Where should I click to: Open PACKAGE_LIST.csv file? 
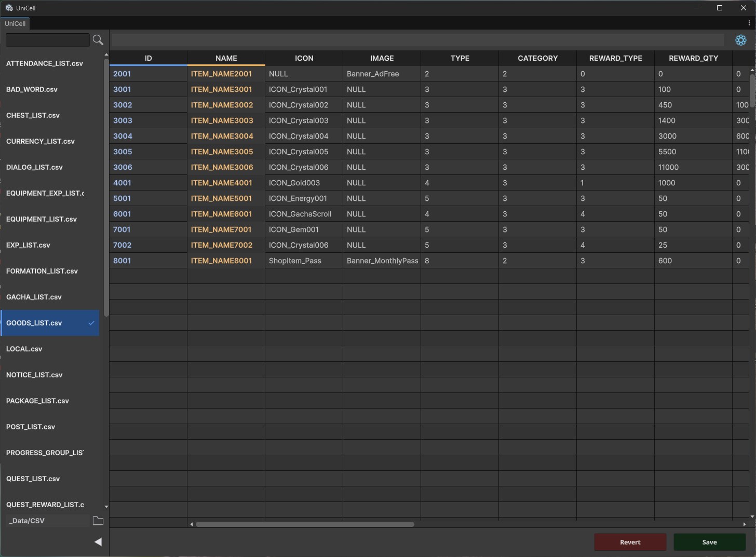[x=50, y=401]
